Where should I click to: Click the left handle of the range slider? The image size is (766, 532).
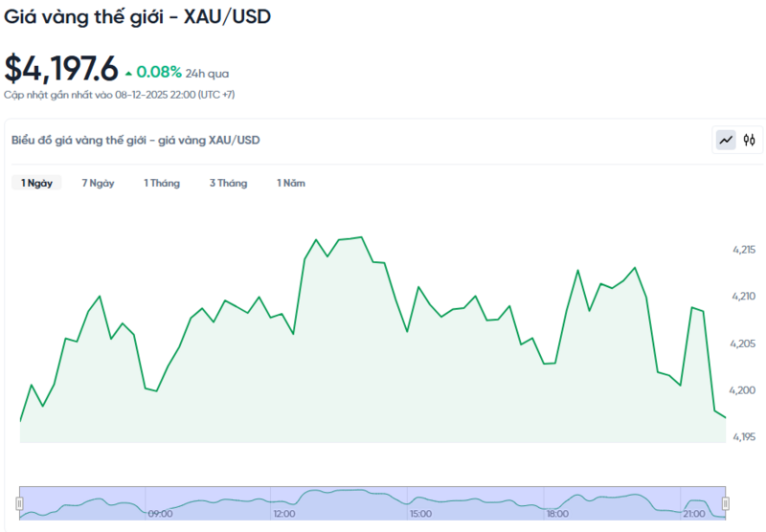(x=19, y=503)
